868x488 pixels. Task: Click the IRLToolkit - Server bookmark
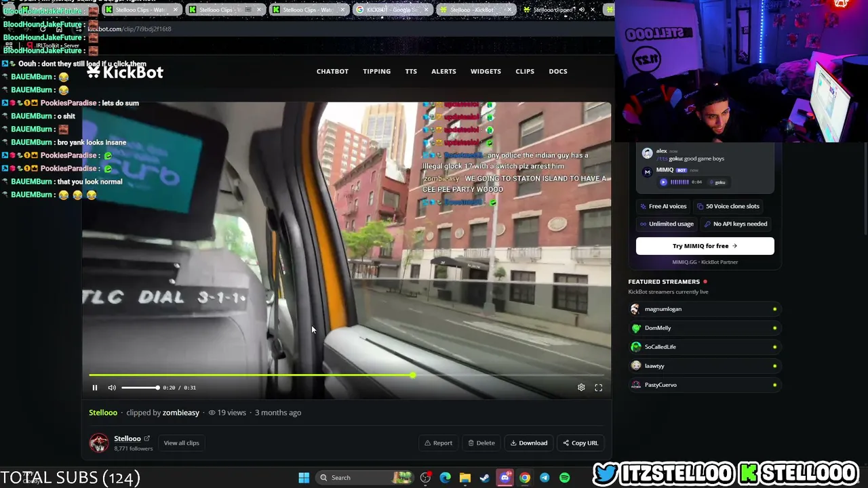[54, 45]
